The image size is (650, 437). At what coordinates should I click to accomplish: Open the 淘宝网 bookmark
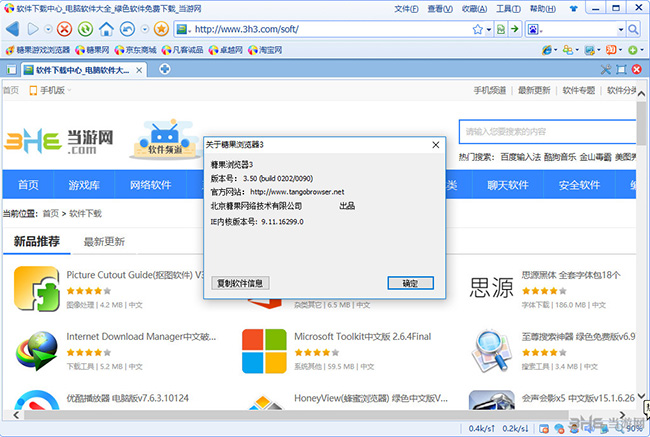coord(265,50)
